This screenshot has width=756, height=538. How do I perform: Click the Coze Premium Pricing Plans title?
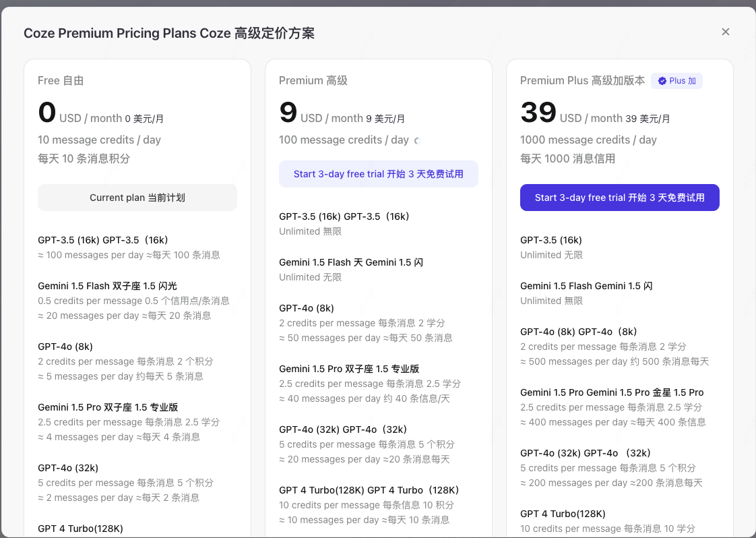169,33
